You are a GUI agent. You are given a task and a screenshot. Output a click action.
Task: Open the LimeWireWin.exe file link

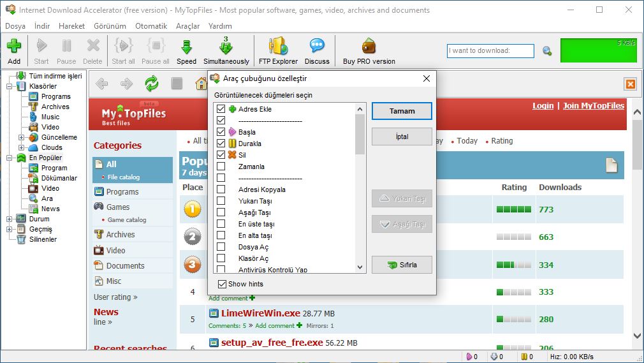[261, 313]
